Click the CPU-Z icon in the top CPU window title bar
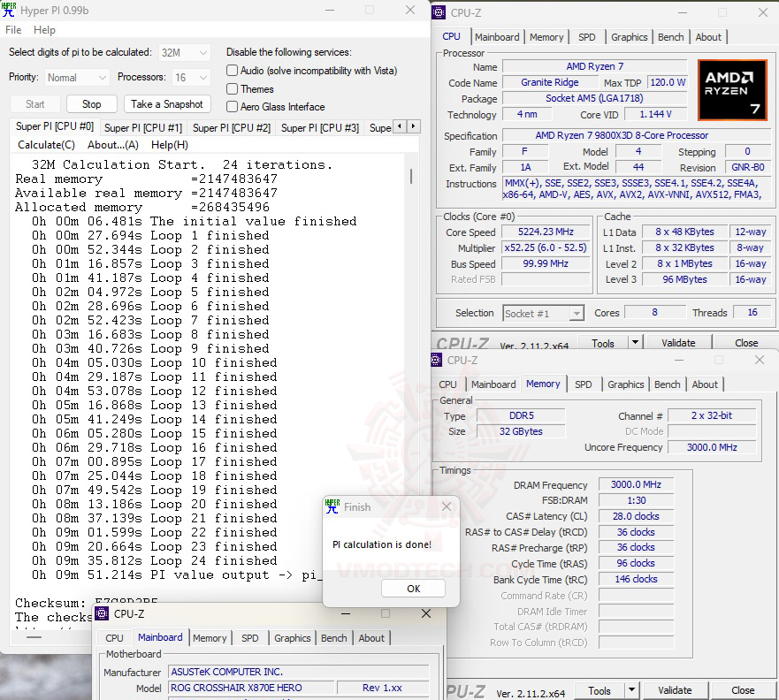 (x=439, y=12)
